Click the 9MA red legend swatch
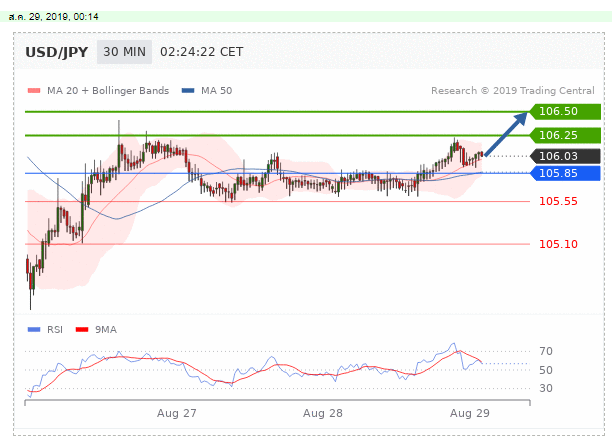The image size is (612, 446). (82, 330)
